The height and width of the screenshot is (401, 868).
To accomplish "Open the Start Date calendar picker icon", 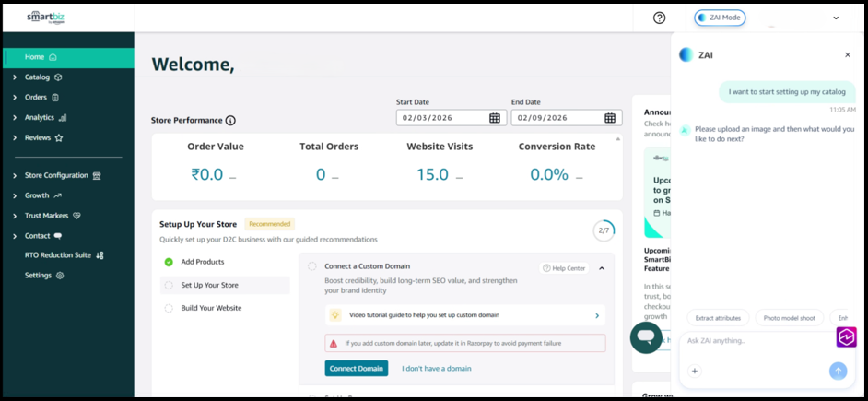I will pyautogui.click(x=495, y=118).
